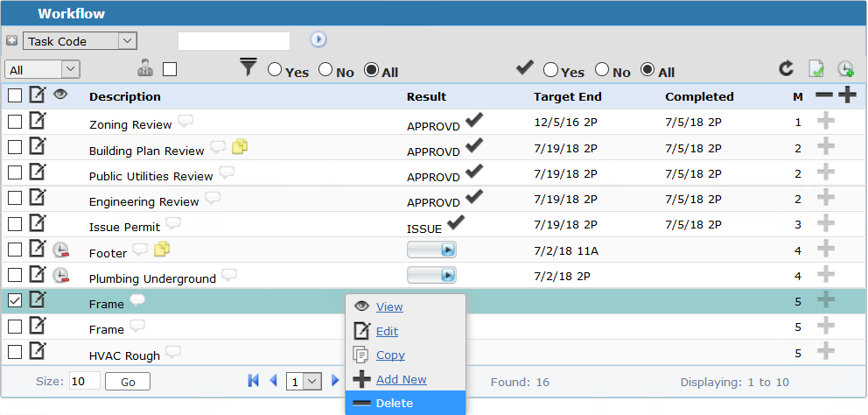Image resolution: width=868 pixels, height=415 pixels.
Task: Jump to first page using pagination arrow
Action: coord(254,381)
